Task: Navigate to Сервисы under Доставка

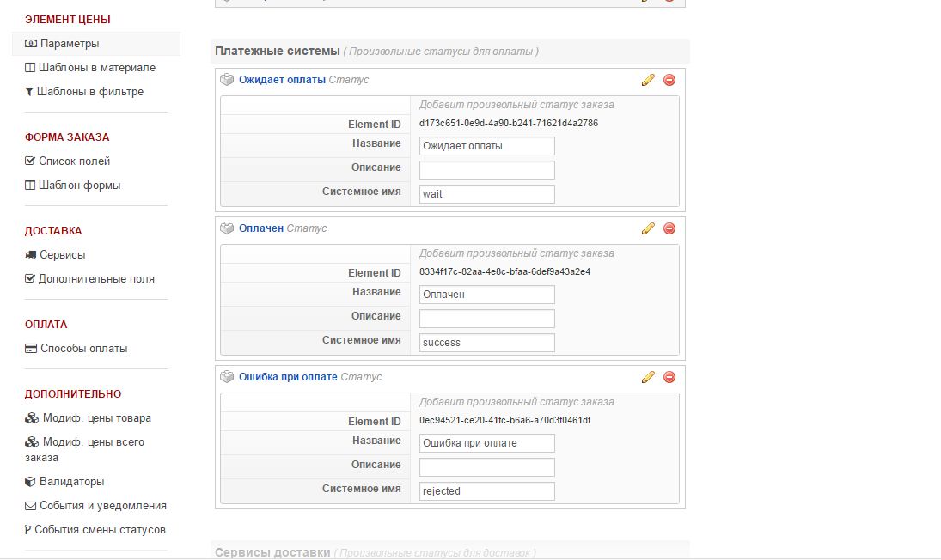Action: point(62,255)
